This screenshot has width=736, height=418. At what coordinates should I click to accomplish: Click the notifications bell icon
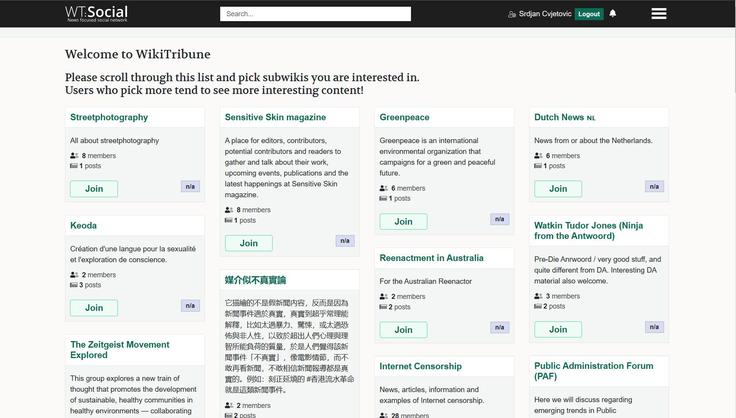coord(613,13)
